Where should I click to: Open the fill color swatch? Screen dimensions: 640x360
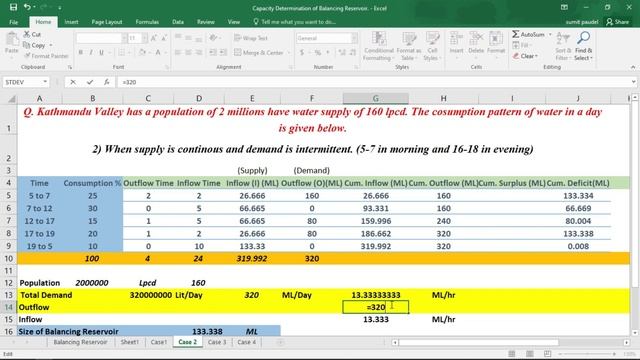(142, 52)
